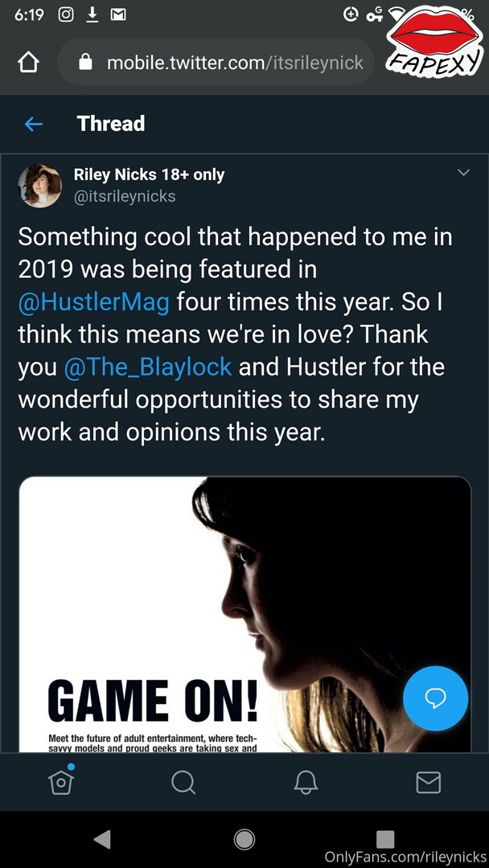Tap the Instagram notification status icon
Screen dimensions: 489x868
pyautogui.click(x=66, y=15)
